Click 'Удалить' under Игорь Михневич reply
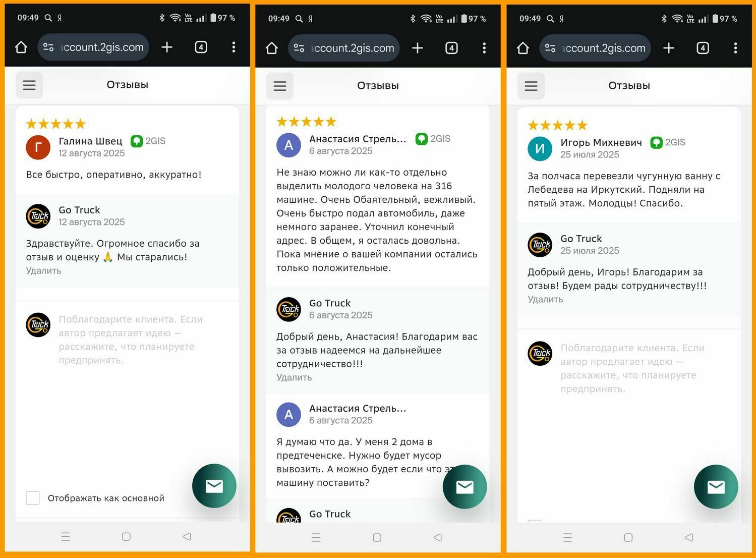756x558 pixels. click(x=545, y=299)
